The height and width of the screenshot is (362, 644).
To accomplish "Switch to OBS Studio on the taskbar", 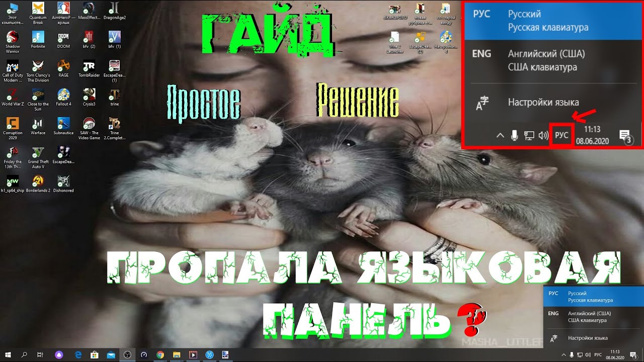I will point(128,354).
